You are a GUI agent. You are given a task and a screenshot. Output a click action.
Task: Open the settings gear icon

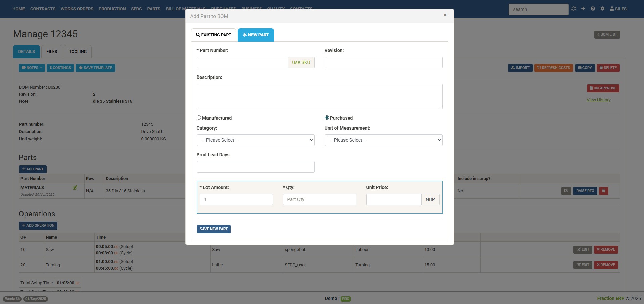[x=603, y=9]
